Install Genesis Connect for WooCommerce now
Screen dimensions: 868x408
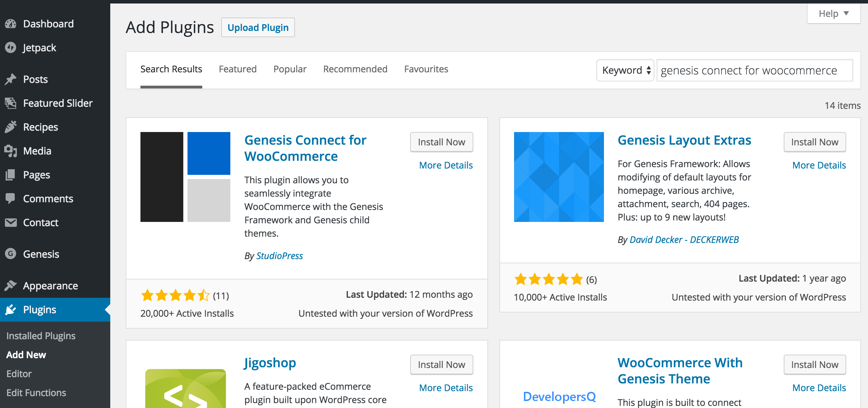tap(442, 142)
